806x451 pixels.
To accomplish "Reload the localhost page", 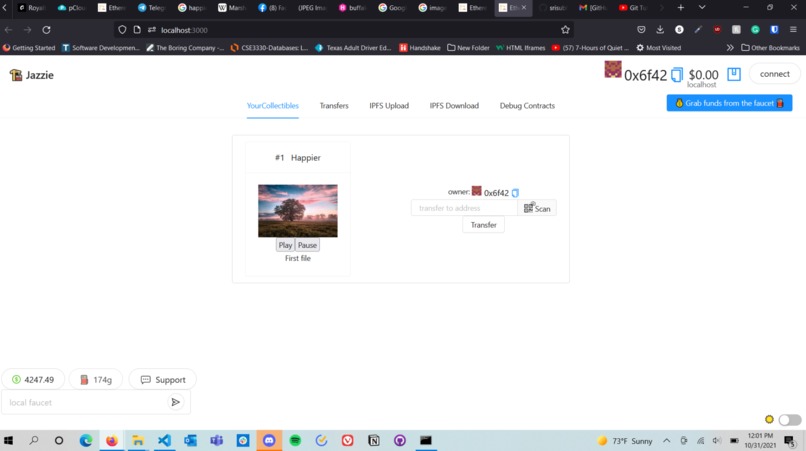I will 46,30.
